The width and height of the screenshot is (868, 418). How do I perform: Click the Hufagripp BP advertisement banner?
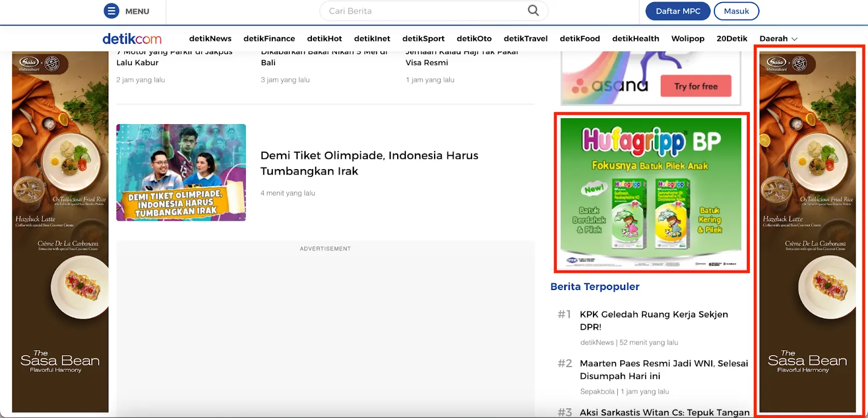coord(651,192)
